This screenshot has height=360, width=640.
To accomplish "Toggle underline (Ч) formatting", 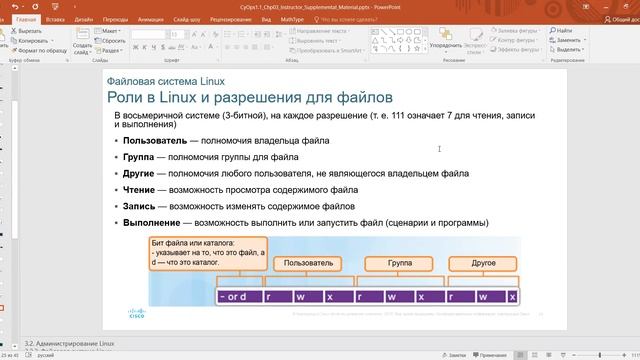I will (154, 47).
